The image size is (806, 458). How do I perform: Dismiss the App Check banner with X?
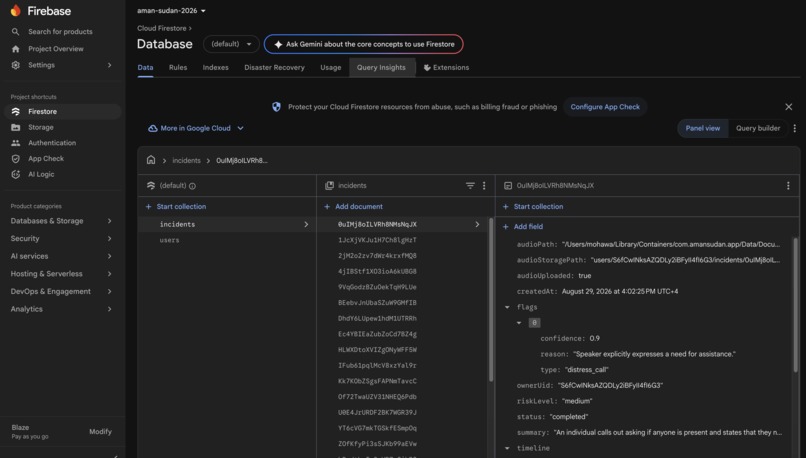pyautogui.click(x=789, y=107)
